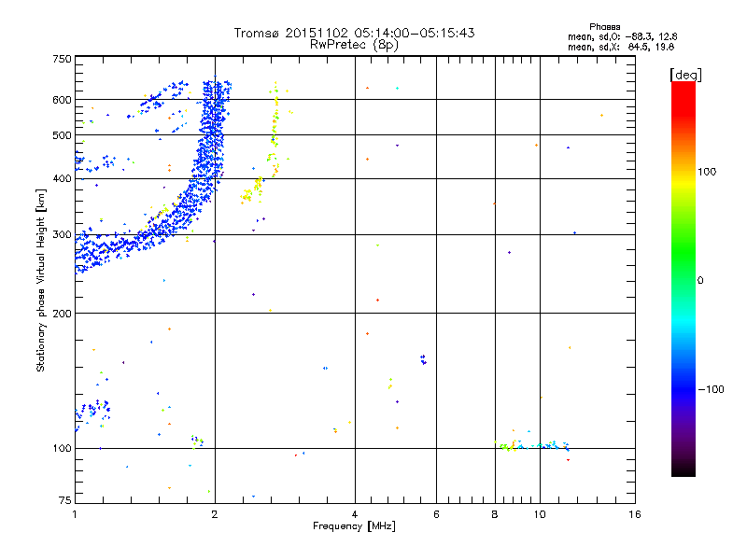Click the colorbar tick label '-100'
Viewport: 747px width, 560px height.
(x=711, y=389)
